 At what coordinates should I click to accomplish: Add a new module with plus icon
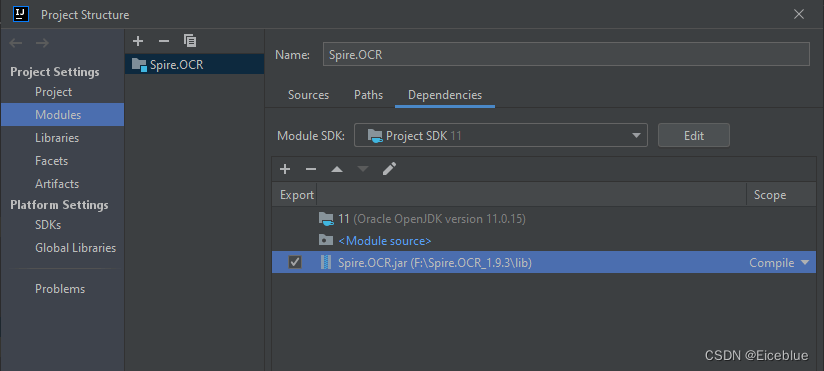pyautogui.click(x=138, y=41)
